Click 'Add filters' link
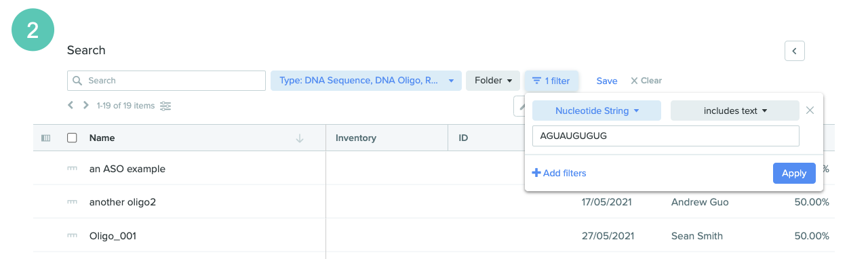868x259 pixels. (x=559, y=173)
